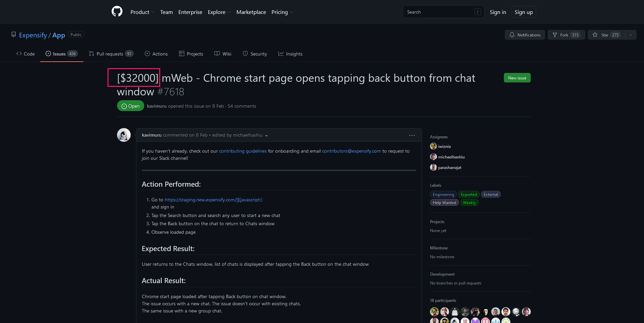Click the issue number #7618
The width and height of the screenshot is (644, 323).
[170, 92]
